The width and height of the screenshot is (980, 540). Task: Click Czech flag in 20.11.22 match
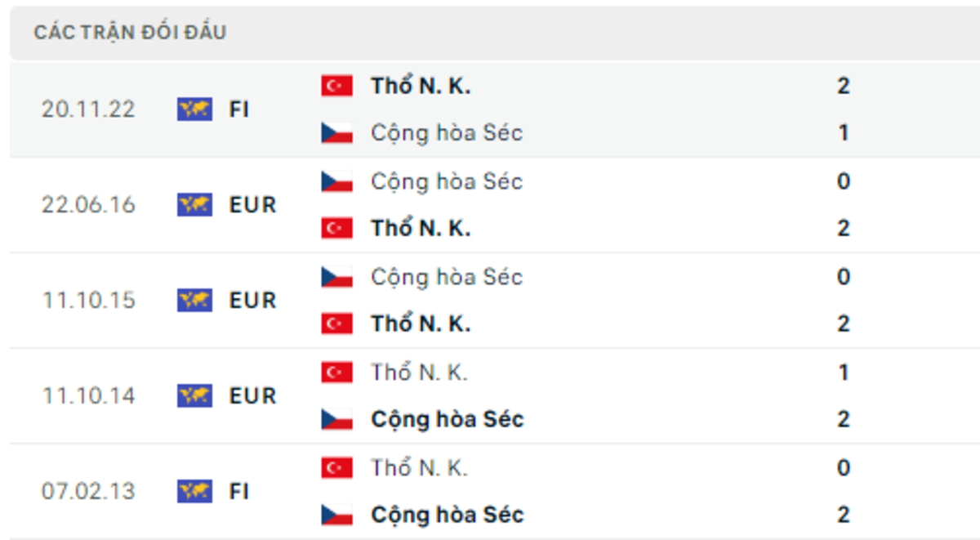(x=336, y=133)
